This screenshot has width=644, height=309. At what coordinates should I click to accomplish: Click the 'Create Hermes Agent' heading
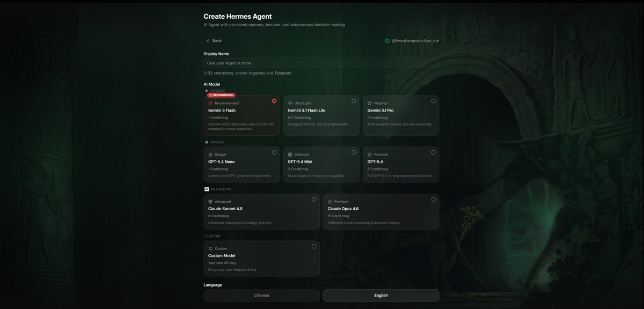238,17
